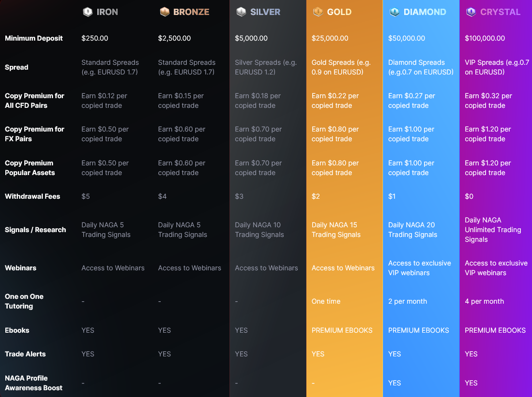Image resolution: width=532 pixels, height=397 pixels.
Task: Select the SILVER column heading
Action: (265, 12)
